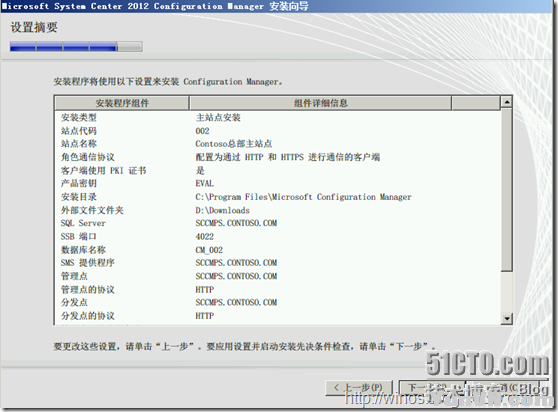Select the 客户端使用 PKI 证书 row

pos(104,170)
